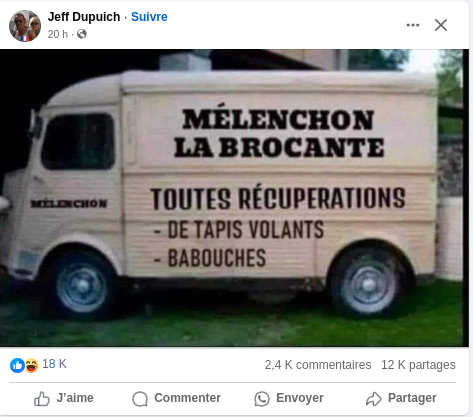The width and height of the screenshot is (473, 417).
Task: Close the post with the X icon
Action: pos(441,25)
